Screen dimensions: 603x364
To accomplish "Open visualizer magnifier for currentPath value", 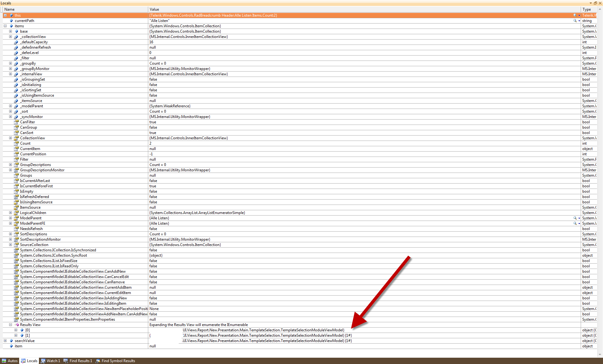I will (575, 21).
